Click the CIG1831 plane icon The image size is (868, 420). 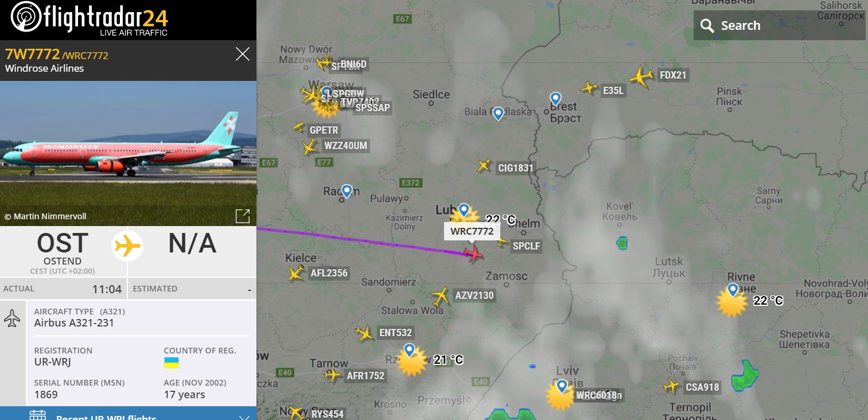click(485, 166)
